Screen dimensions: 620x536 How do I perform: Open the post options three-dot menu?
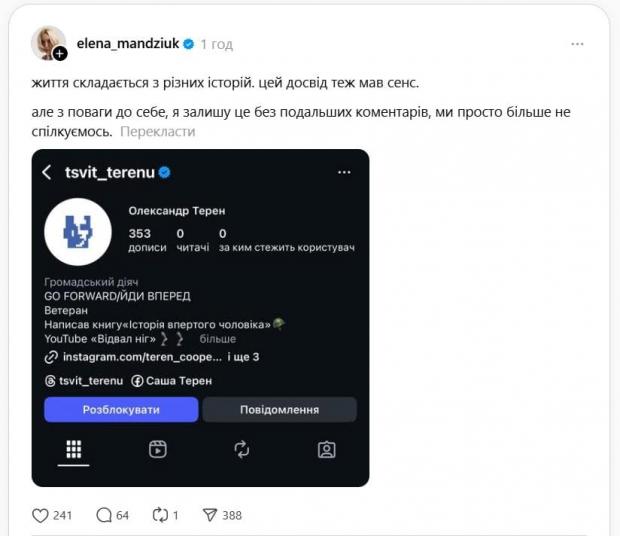click(x=578, y=45)
